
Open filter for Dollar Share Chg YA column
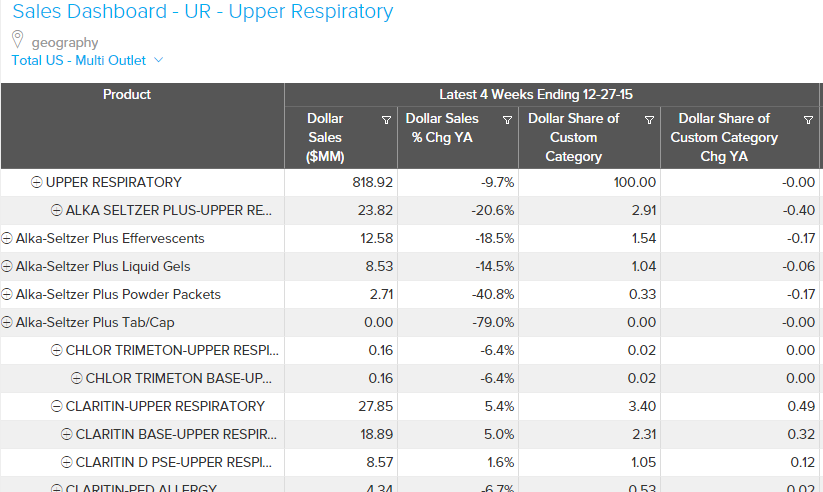pyautogui.click(x=808, y=120)
